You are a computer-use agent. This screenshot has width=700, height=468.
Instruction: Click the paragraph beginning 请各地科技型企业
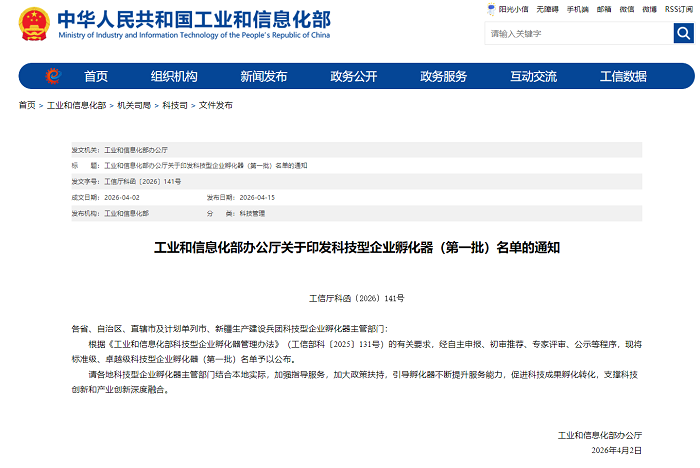click(x=357, y=382)
